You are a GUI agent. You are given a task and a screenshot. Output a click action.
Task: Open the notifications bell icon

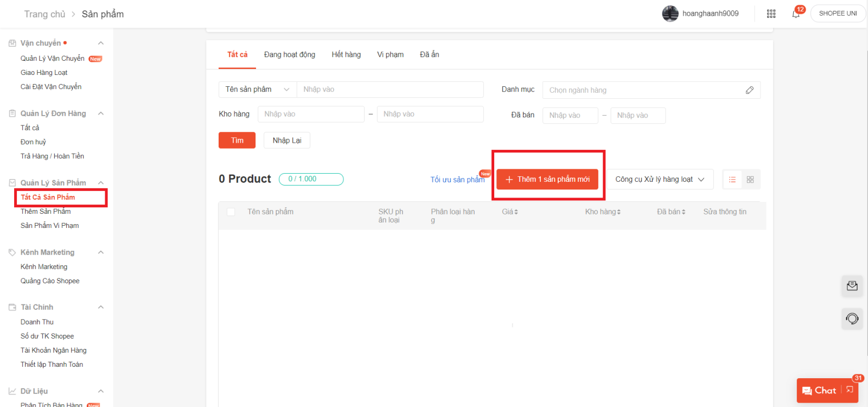[x=795, y=14]
